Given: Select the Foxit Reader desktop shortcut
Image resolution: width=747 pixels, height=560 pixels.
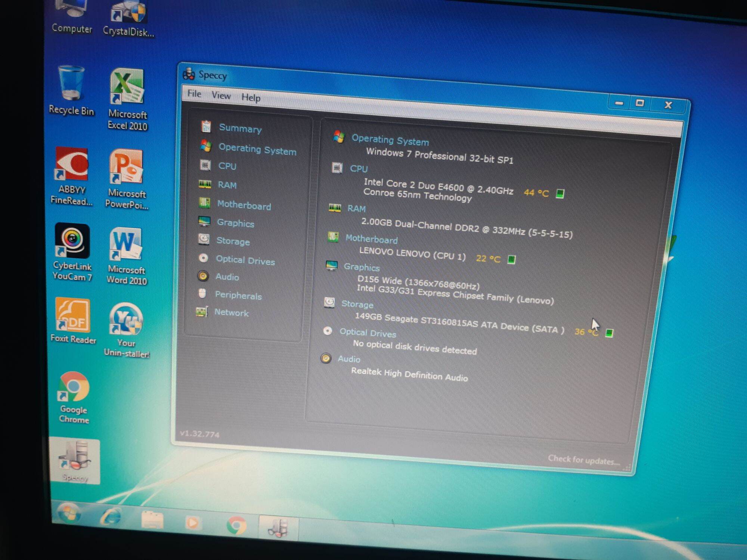Looking at the screenshot, I should pyautogui.click(x=73, y=320).
